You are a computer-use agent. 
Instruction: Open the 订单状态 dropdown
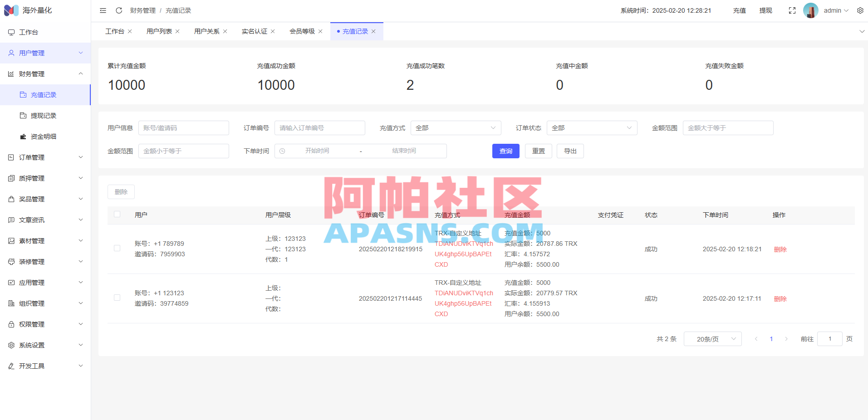(x=592, y=127)
